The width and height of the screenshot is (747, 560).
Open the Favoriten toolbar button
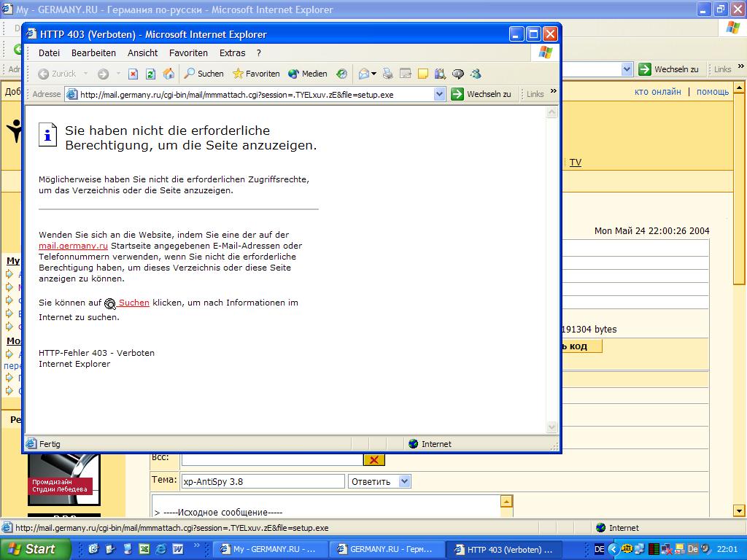256,74
